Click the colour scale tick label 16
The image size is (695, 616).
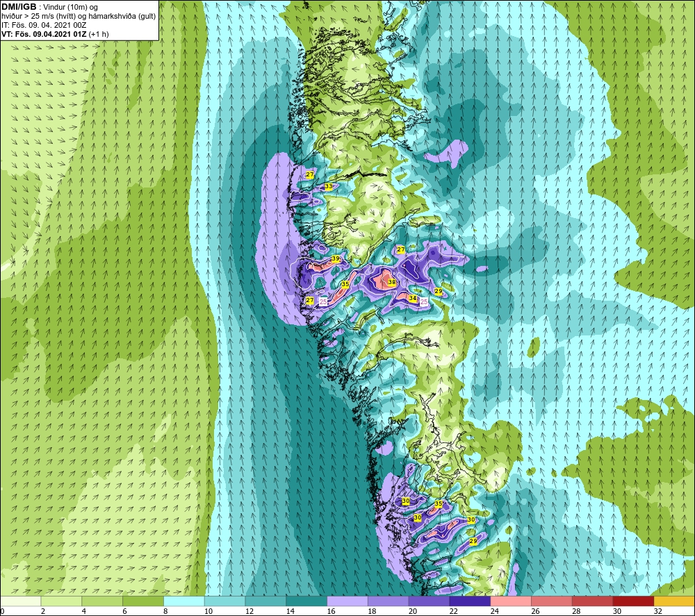pyautogui.click(x=331, y=612)
